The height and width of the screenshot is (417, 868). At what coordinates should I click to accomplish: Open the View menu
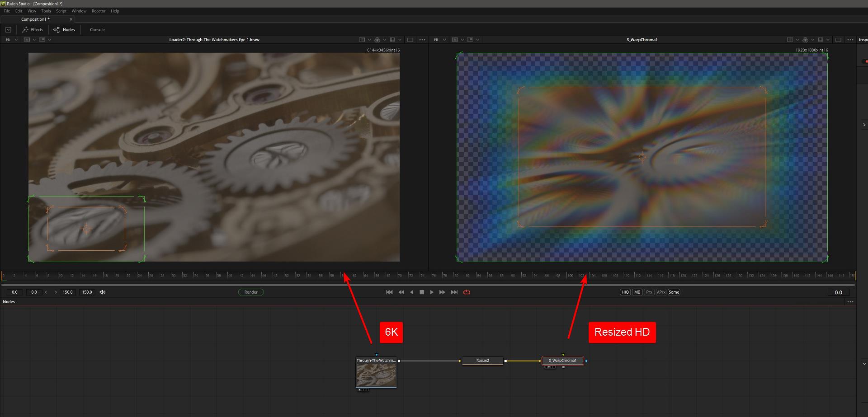point(32,11)
